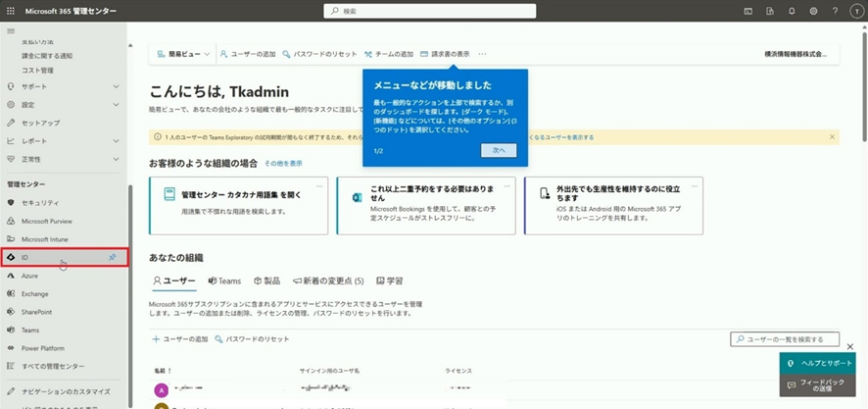Click the pin icon beside ID

click(x=113, y=257)
